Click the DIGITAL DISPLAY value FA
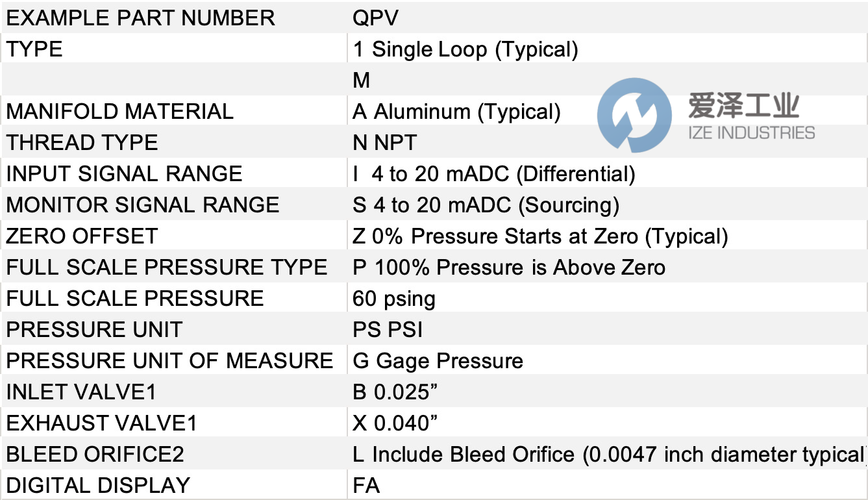The width and height of the screenshot is (868, 500). (x=366, y=485)
